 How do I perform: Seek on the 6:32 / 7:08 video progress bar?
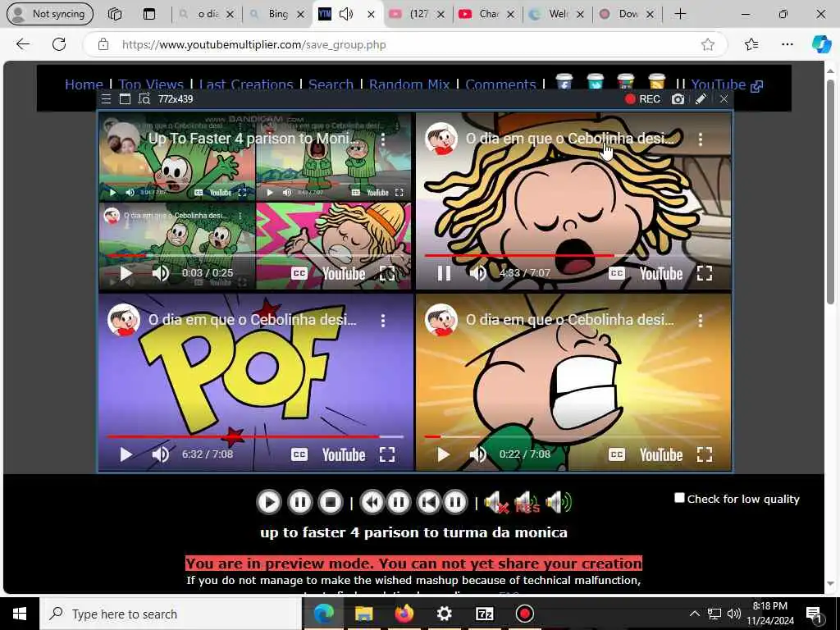click(x=255, y=436)
